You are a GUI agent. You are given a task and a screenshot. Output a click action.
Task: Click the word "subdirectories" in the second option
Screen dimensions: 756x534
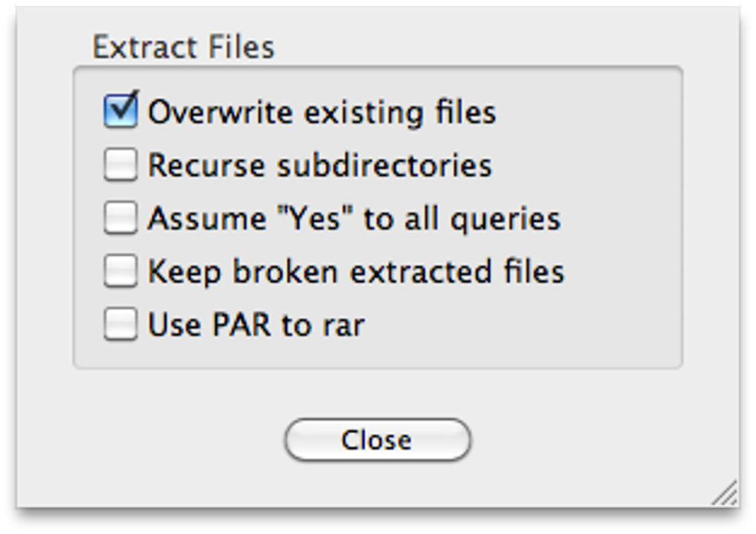click(x=384, y=165)
